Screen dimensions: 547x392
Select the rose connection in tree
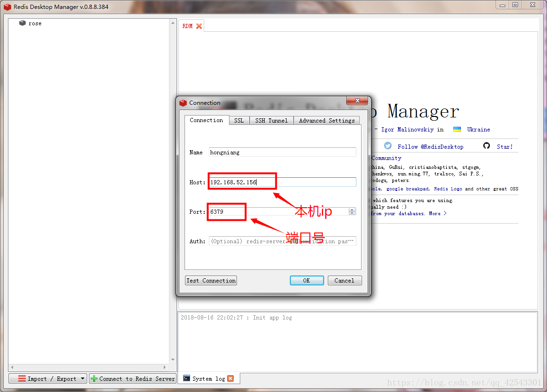pos(35,23)
